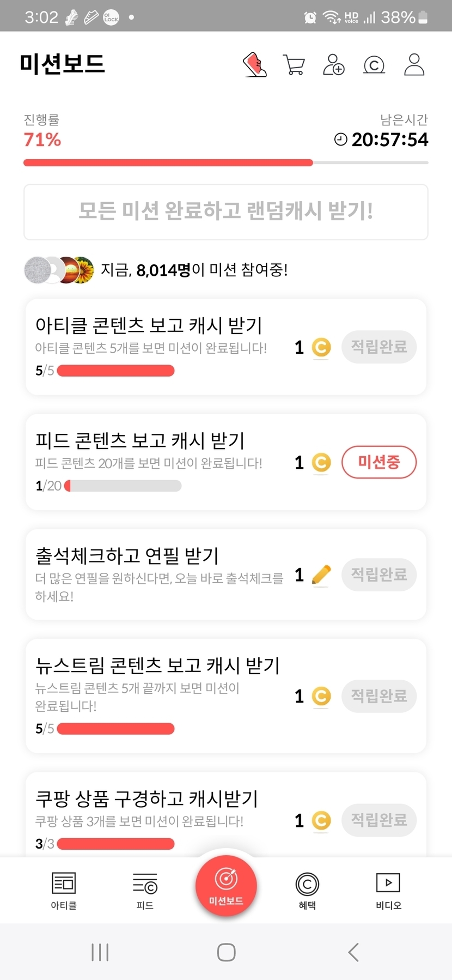Open the 비디오 tab
452x980 pixels.
[388, 891]
